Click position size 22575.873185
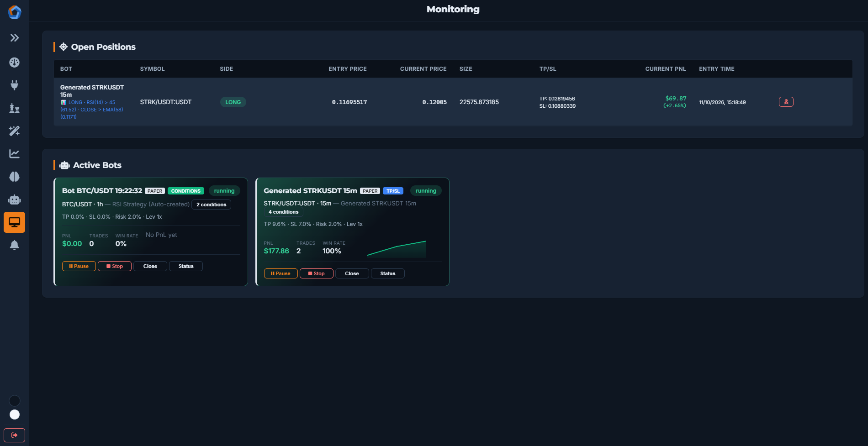The height and width of the screenshot is (446, 868). tap(479, 102)
